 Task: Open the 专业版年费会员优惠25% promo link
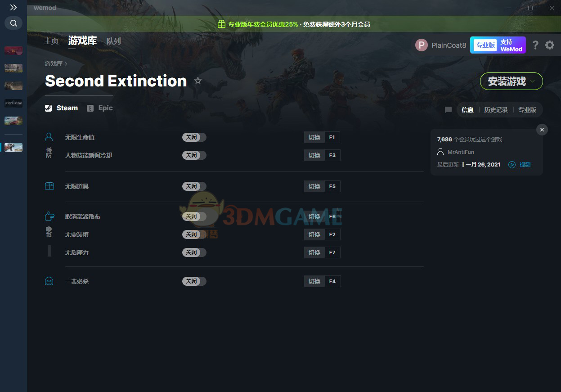click(x=263, y=24)
